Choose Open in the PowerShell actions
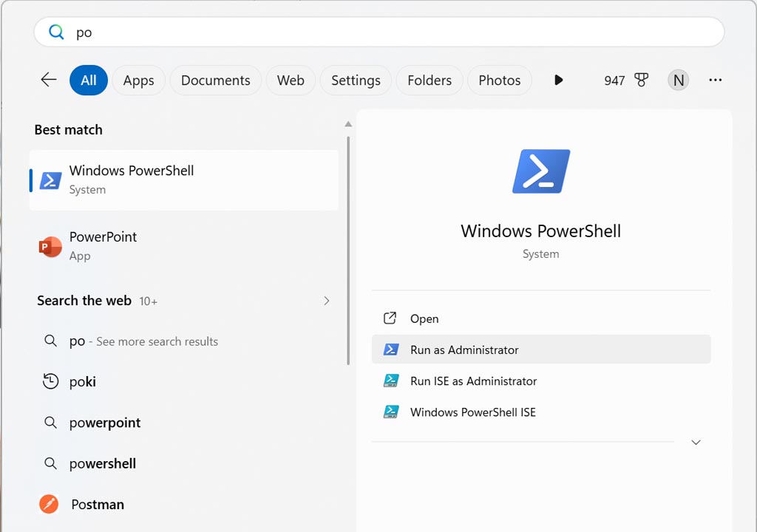This screenshot has height=532, width=757. (x=541, y=318)
